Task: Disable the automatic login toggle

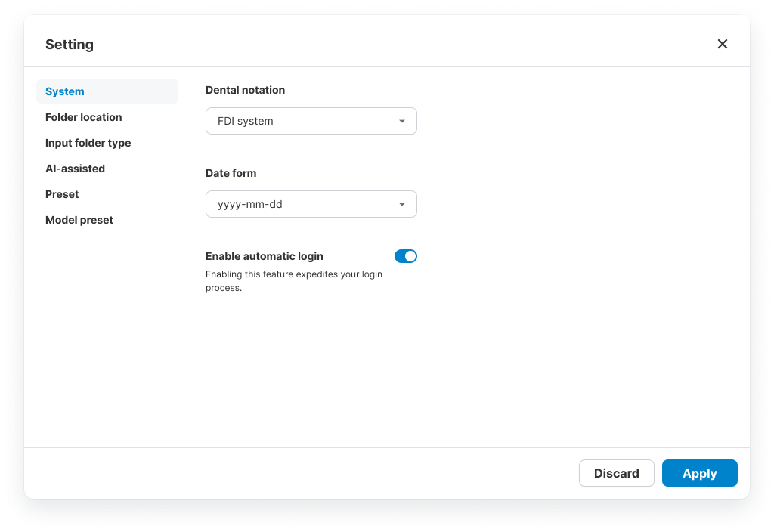Action: [x=406, y=256]
